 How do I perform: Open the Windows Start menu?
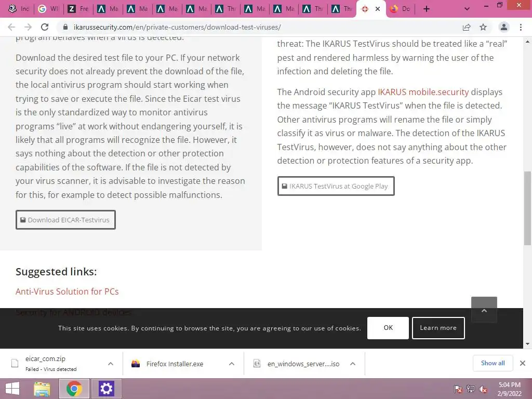12,389
